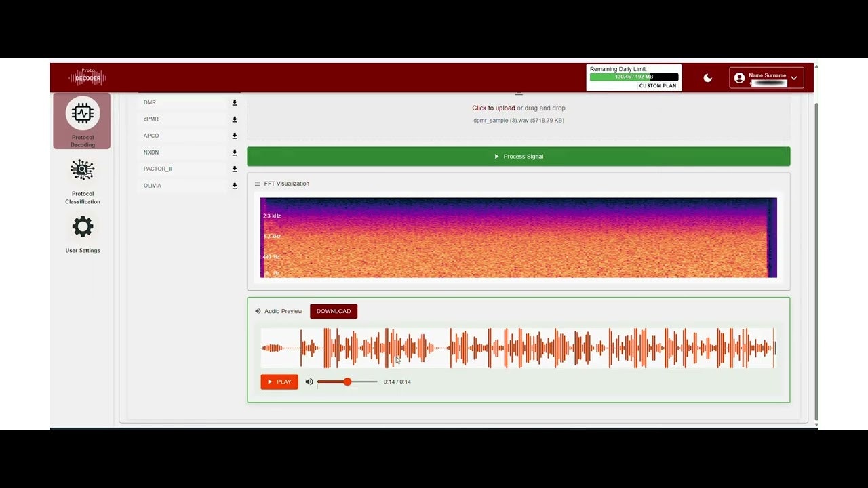Viewport: 868px width, 488px height.
Task: Toggle dark mode with the moon icon
Action: [708, 77]
